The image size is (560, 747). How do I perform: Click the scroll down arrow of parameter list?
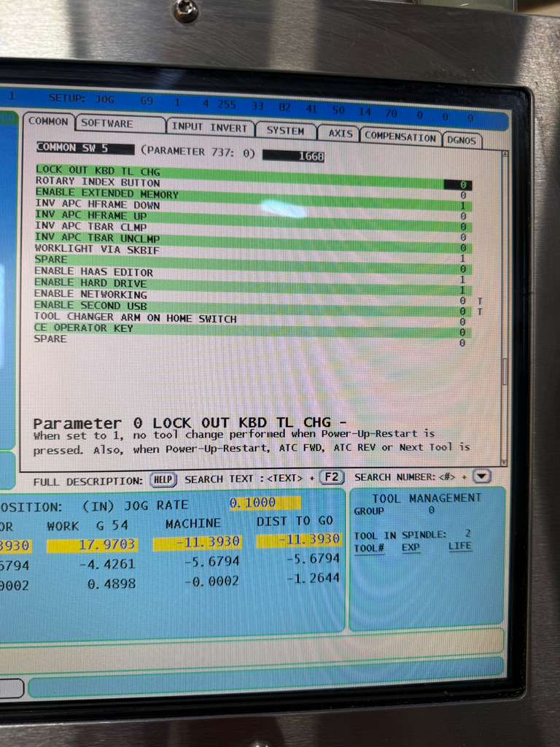pos(504,462)
